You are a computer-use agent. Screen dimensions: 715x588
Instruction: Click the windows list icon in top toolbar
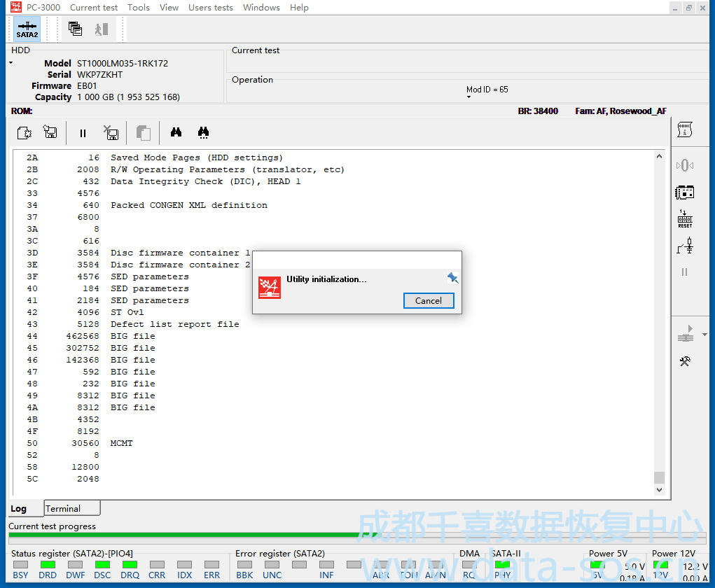[75, 29]
